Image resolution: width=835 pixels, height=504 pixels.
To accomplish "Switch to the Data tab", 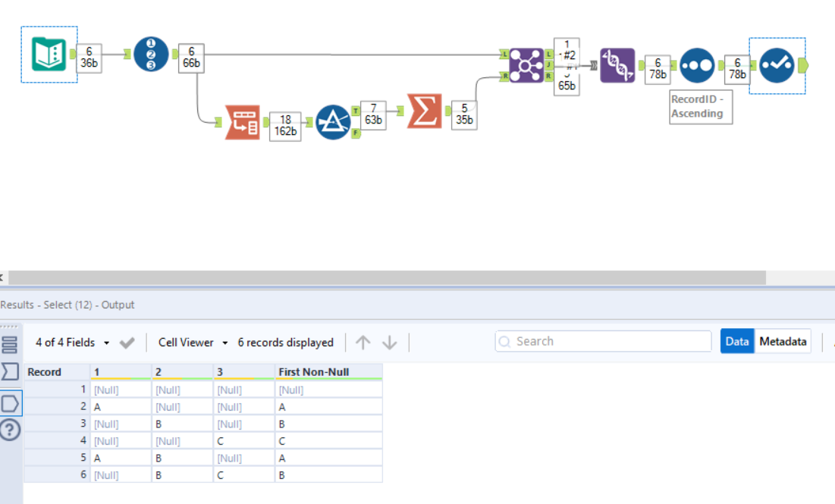I will click(737, 341).
